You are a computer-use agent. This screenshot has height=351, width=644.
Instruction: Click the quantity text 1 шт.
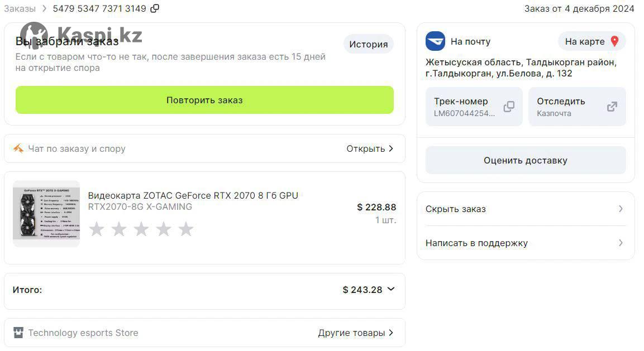[385, 220]
